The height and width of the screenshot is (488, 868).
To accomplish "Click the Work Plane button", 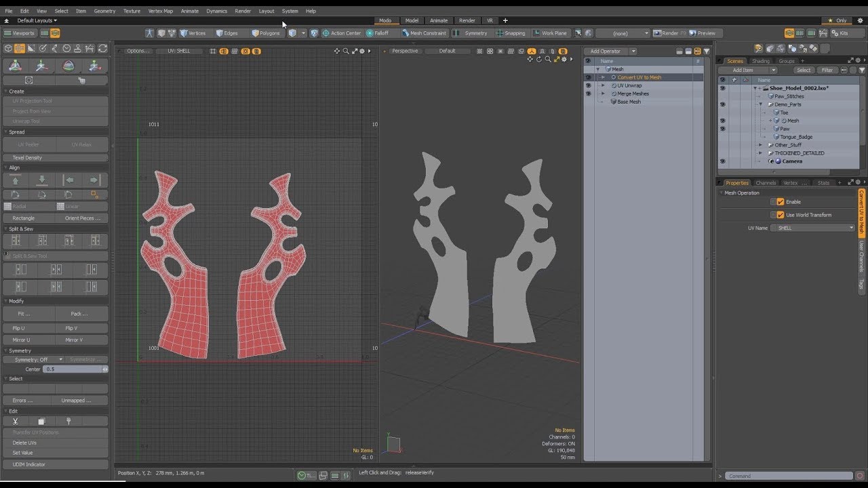I will tap(549, 33).
